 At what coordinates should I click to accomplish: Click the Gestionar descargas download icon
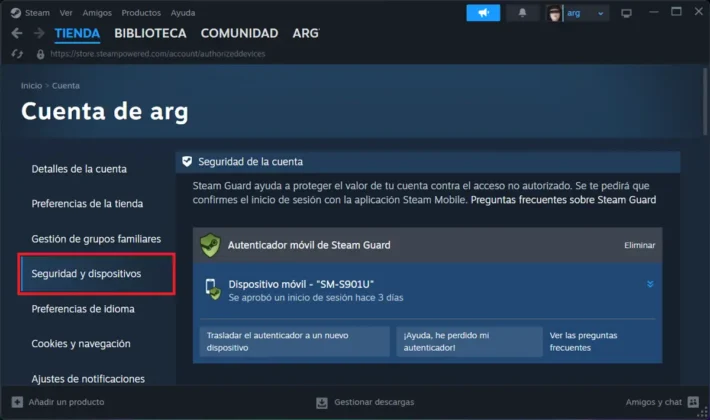322,402
